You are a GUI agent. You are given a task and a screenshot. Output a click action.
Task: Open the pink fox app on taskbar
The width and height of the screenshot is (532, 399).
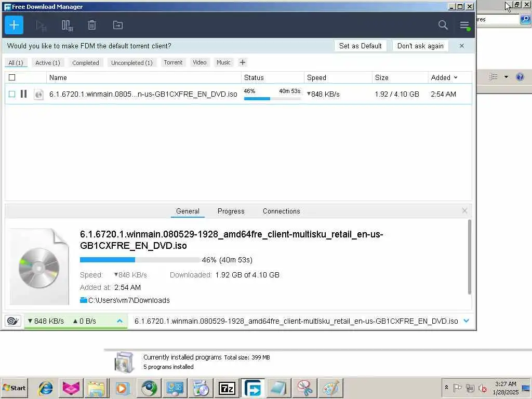[x=71, y=388]
